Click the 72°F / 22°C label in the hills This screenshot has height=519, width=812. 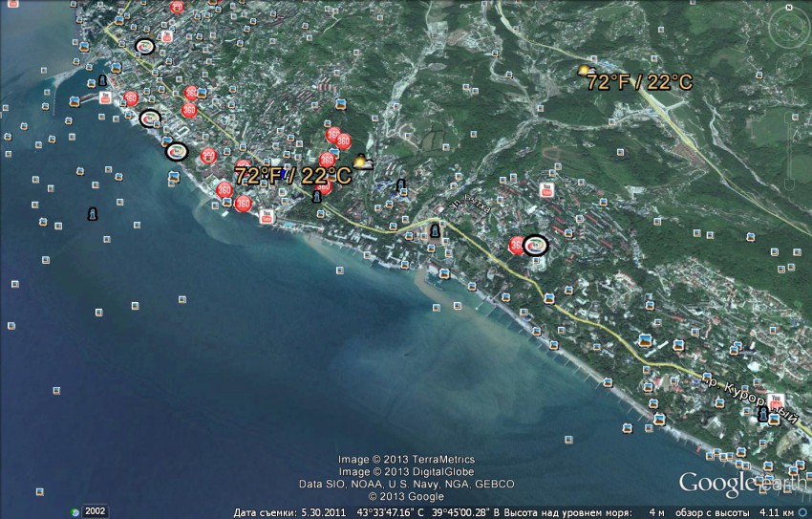[x=639, y=82]
